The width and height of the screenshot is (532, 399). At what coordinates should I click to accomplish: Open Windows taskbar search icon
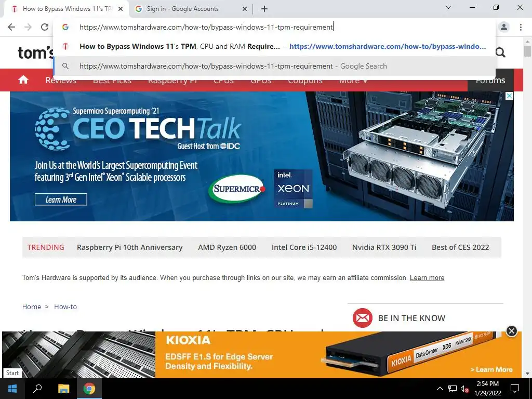(37, 389)
